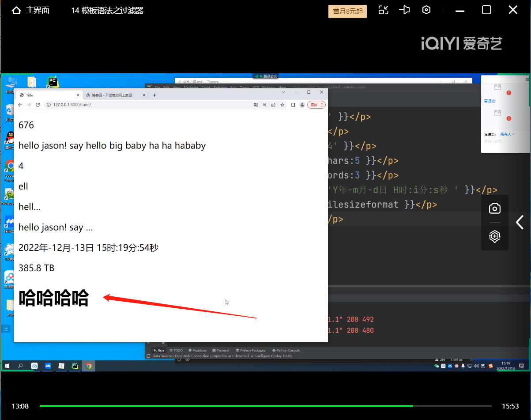This screenshot has width=531, height=420.
Task: Switch to the 博客园 browser tab
Action: click(115, 95)
